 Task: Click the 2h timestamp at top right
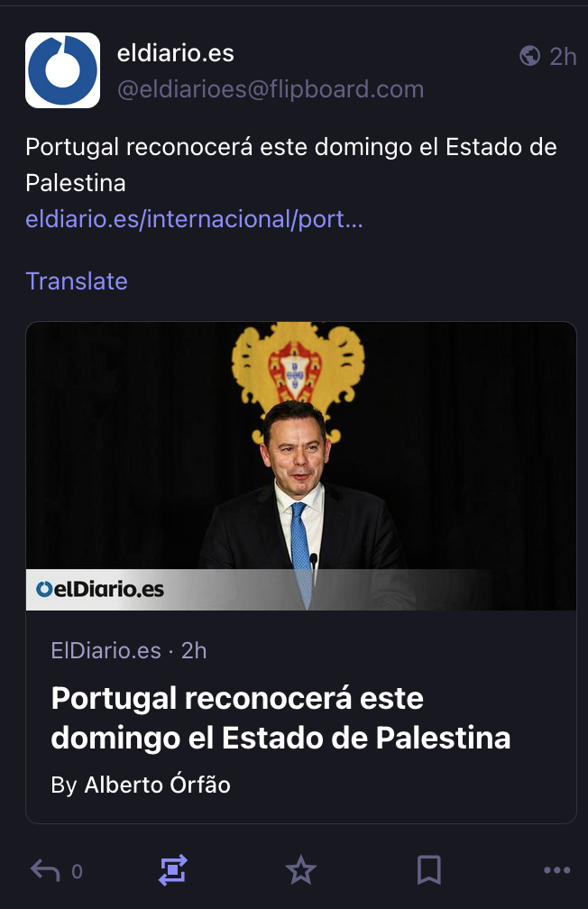(x=563, y=56)
